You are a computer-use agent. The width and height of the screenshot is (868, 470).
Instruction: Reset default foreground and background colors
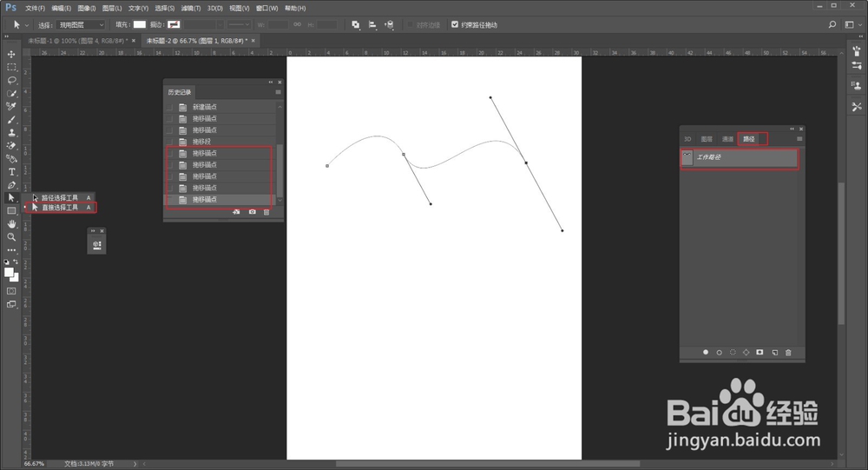(x=7, y=261)
